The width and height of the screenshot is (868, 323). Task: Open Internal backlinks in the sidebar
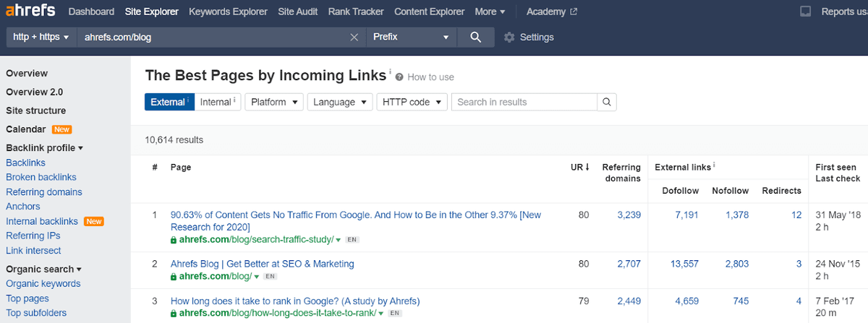point(42,221)
